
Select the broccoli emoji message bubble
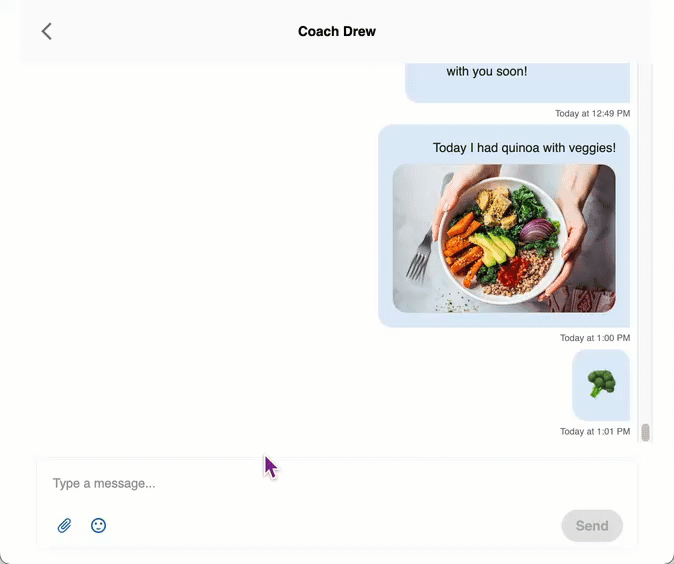click(x=601, y=385)
